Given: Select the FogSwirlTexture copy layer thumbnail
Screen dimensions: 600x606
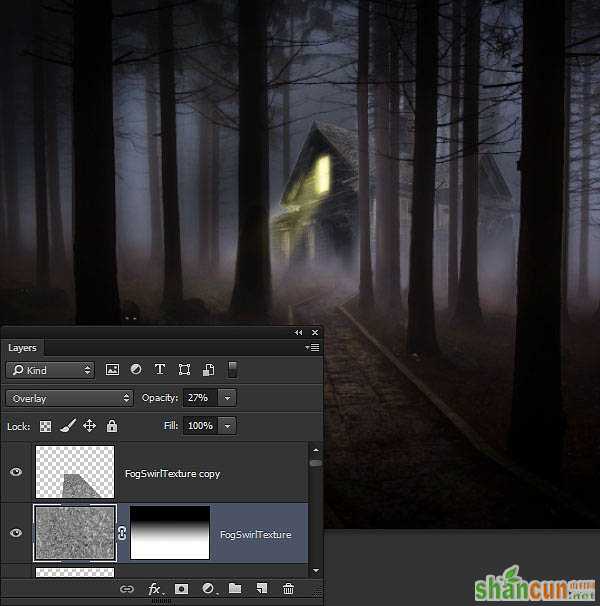Looking at the screenshot, I should coord(75,472).
